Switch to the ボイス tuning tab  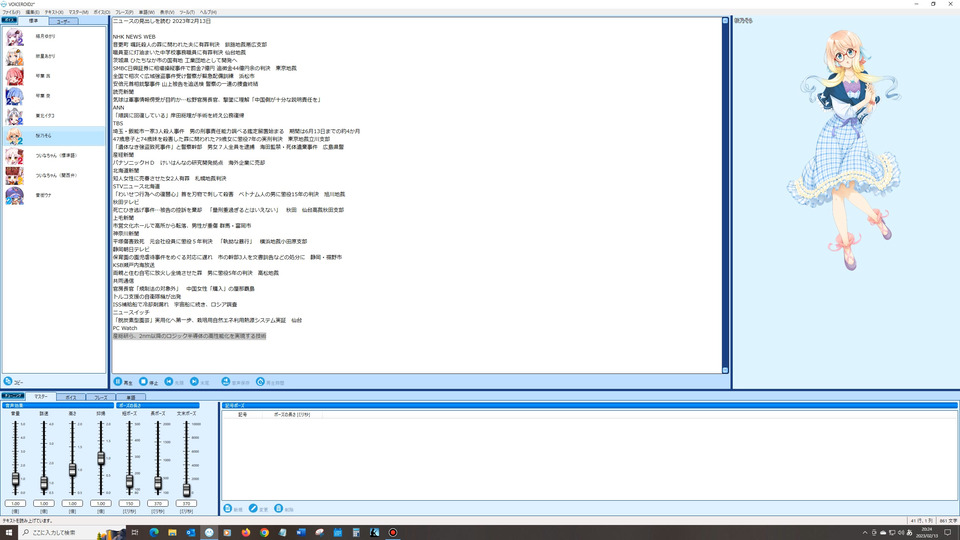[x=71, y=397]
